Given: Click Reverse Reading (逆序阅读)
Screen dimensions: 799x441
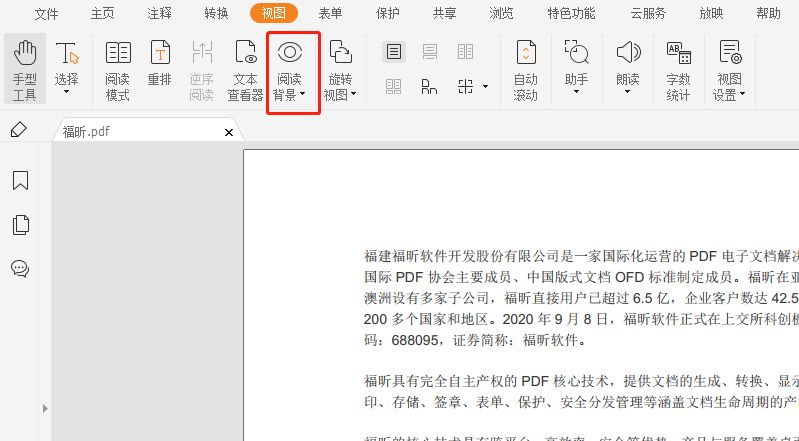Looking at the screenshot, I should coord(201,71).
